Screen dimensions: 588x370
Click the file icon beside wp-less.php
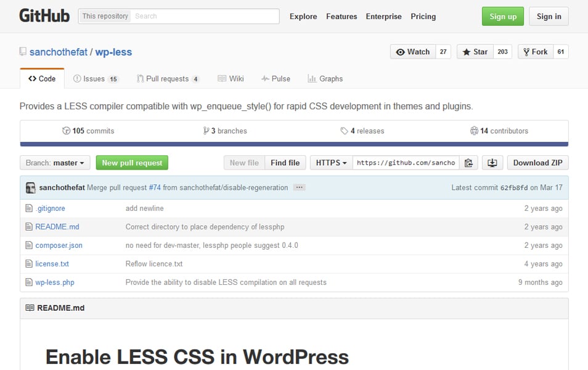[28, 282]
